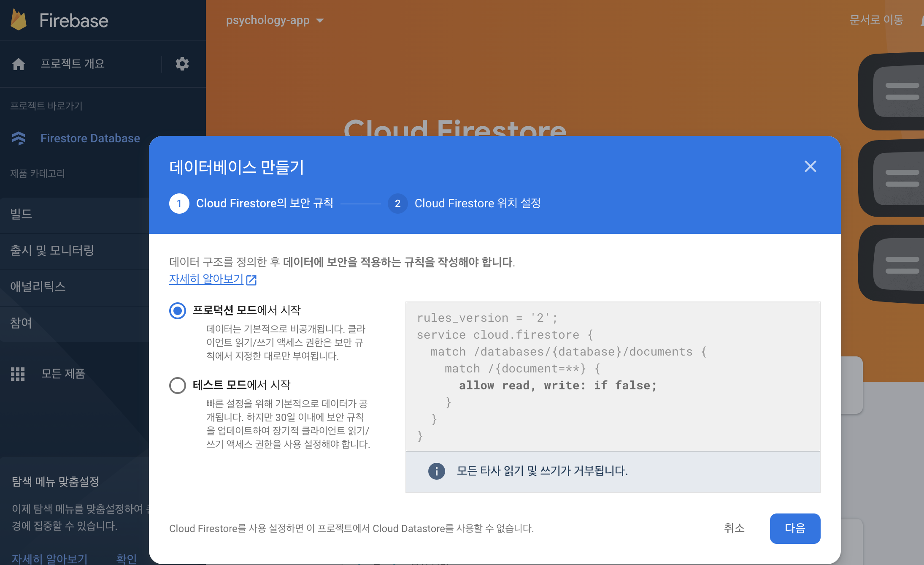
Task: Close the create database dialog
Action: click(x=810, y=166)
